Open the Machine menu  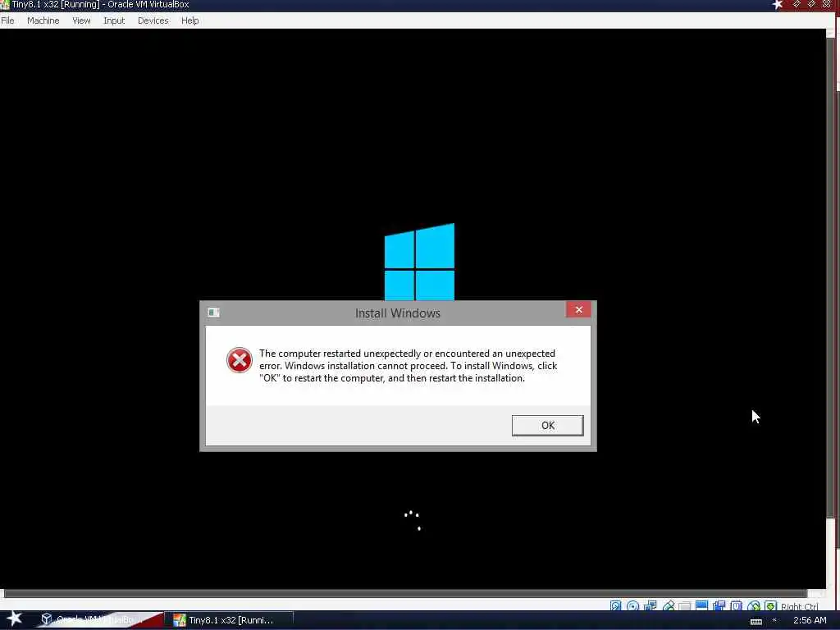pyautogui.click(x=43, y=21)
